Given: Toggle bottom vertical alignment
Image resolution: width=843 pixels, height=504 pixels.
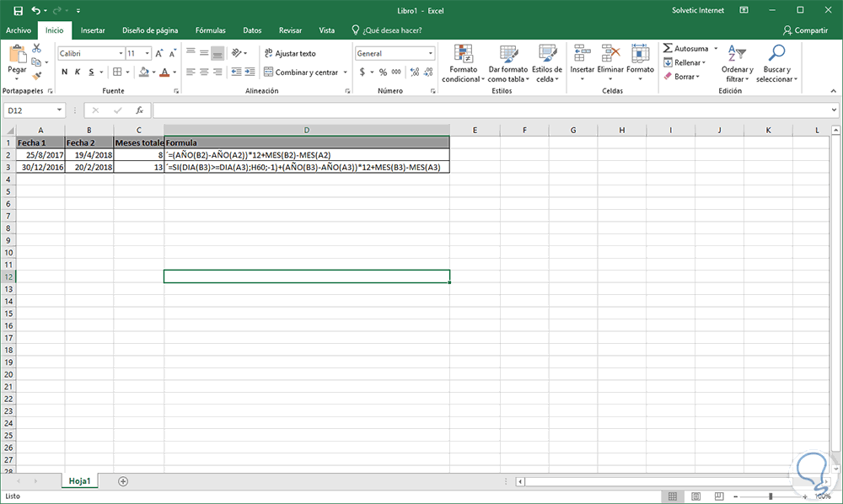Looking at the screenshot, I should [217, 52].
